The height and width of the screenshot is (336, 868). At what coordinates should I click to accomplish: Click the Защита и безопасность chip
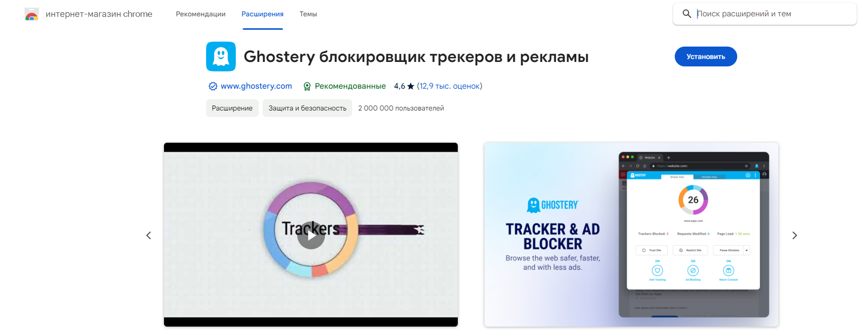click(307, 108)
